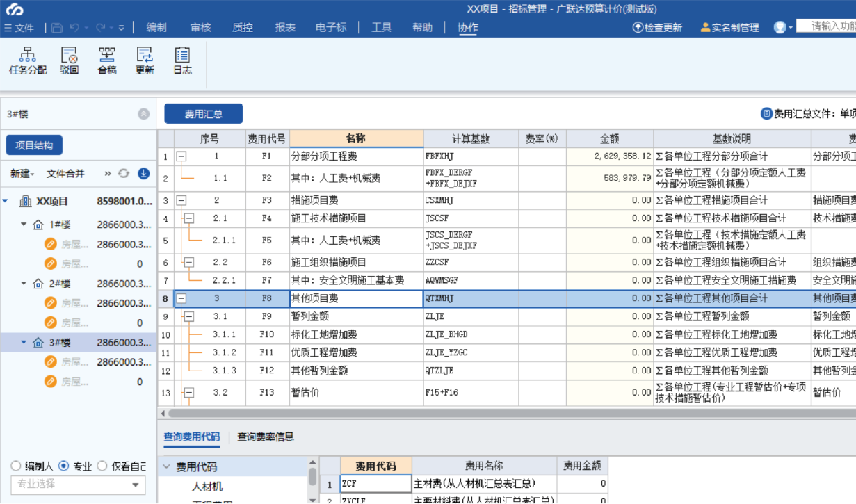Click the blue download arrow icon
Viewport: 856px width, 504px height.
click(x=143, y=174)
